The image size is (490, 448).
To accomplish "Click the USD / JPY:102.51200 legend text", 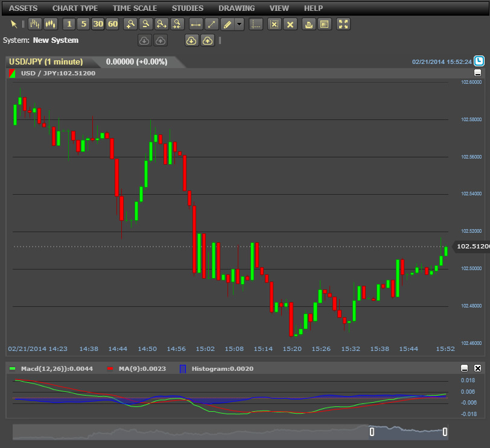I will (58, 74).
